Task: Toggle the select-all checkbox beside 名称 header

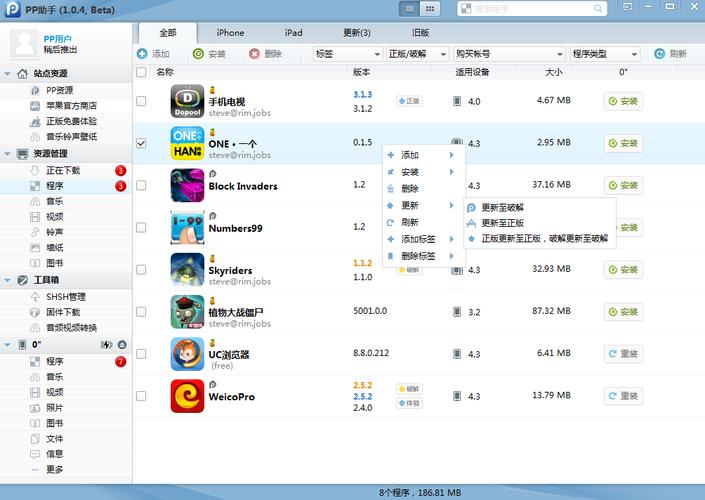Action: [x=141, y=72]
